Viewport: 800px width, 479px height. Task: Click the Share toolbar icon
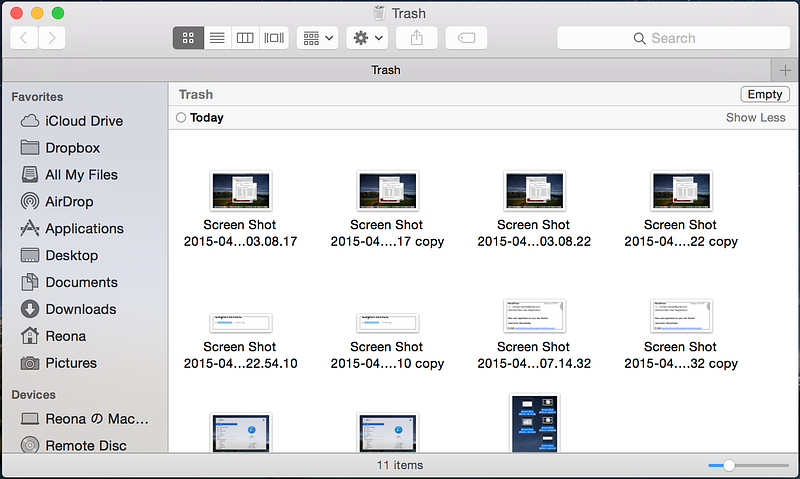[417, 38]
